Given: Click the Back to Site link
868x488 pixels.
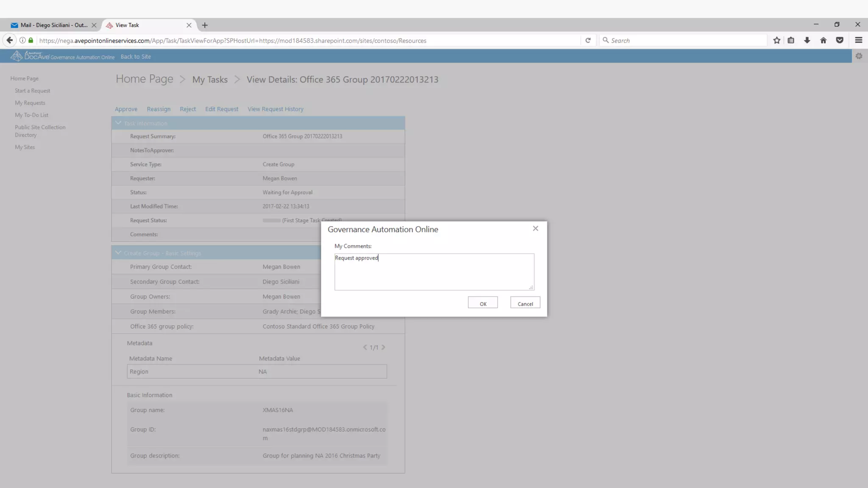Looking at the screenshot, I should click(136, 56).
